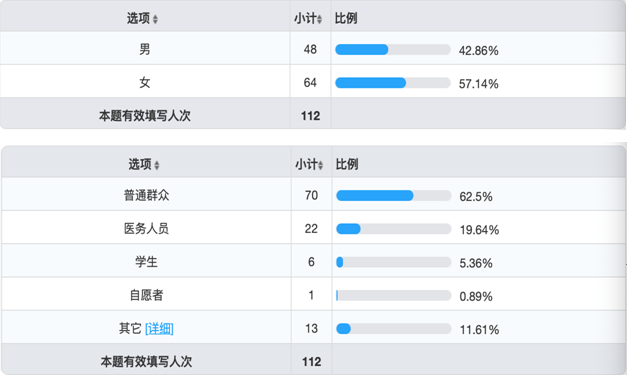The height and width of the screenshot is (375, 627).
Task: Click the 11.61% bar for 其它
Action: 393,329
